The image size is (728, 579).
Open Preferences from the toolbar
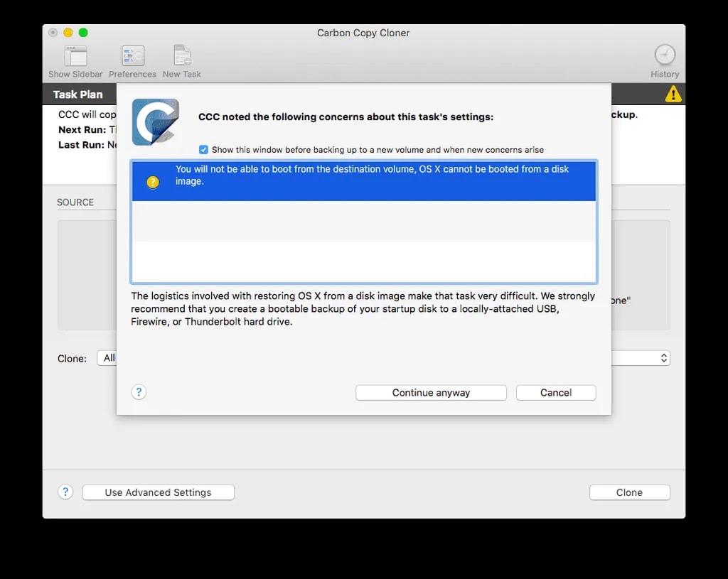(133, 56)
